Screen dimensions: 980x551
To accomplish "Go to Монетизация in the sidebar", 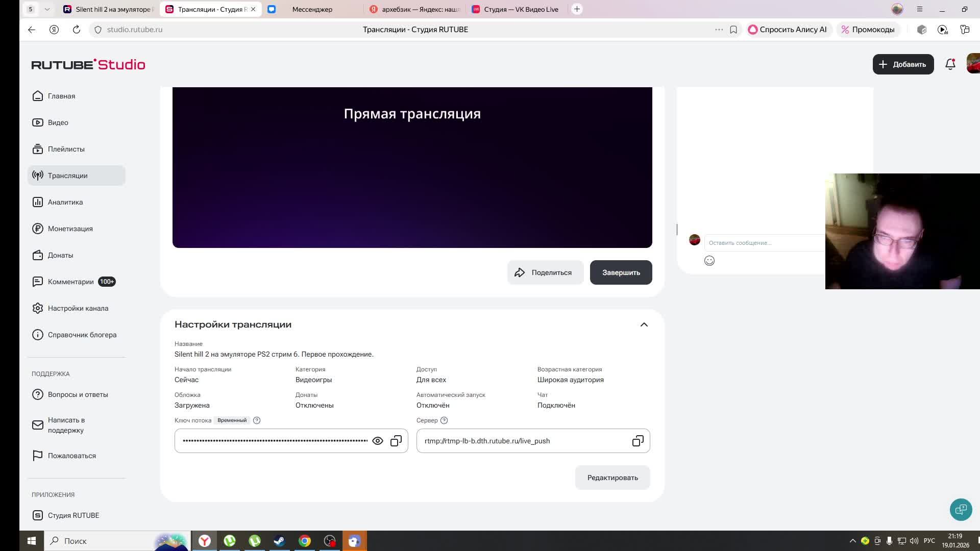I will pyautogui.click(x=70, y=229).
